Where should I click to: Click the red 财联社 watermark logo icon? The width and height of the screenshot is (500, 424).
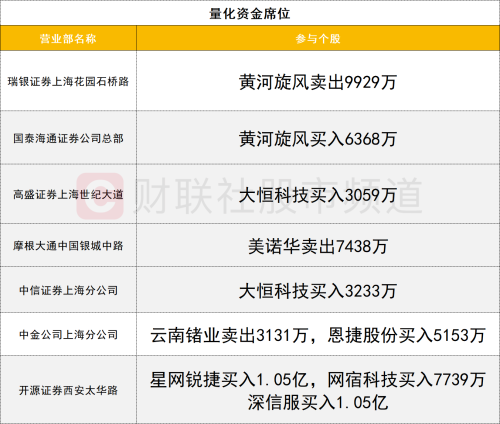point(100,196)
